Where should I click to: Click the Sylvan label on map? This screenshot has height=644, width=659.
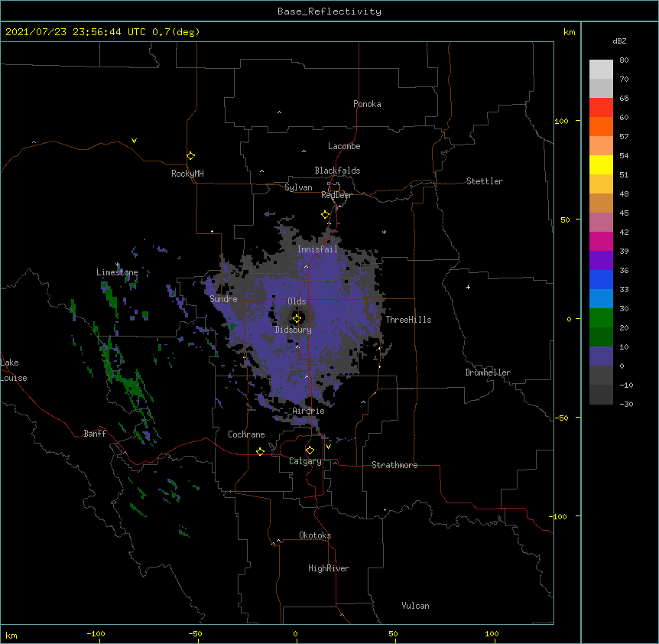click(x=298, y=187)
